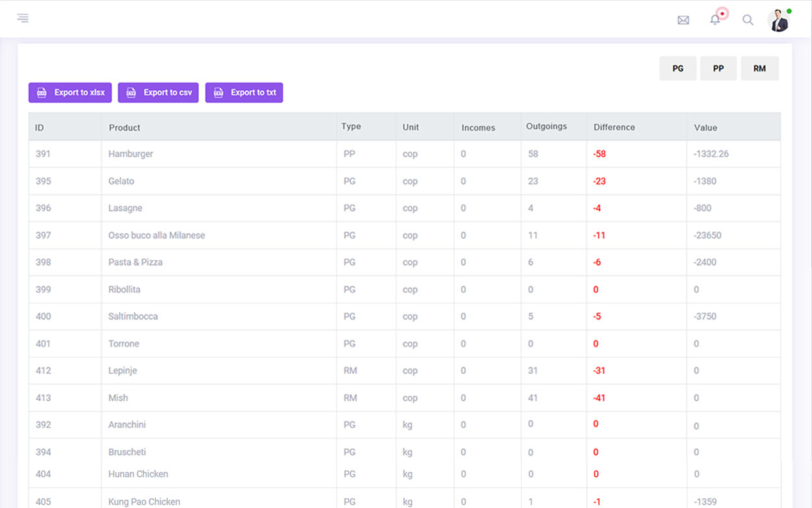Click the Export to csv label
The height and width of the screenshot is (508, 812).
[x=168, y=93]
